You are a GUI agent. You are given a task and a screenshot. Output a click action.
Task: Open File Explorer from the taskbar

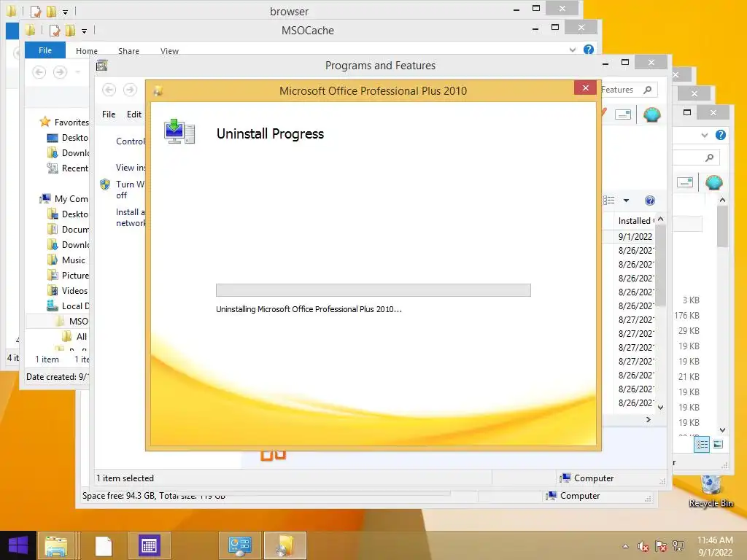point(56,545)
